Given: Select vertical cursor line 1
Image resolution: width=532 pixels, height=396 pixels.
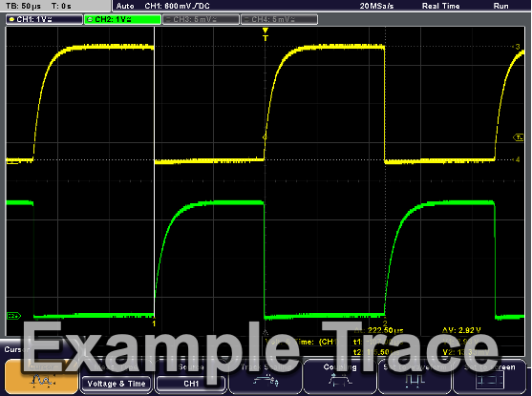Looking at the screenshot, I should 155,177.
